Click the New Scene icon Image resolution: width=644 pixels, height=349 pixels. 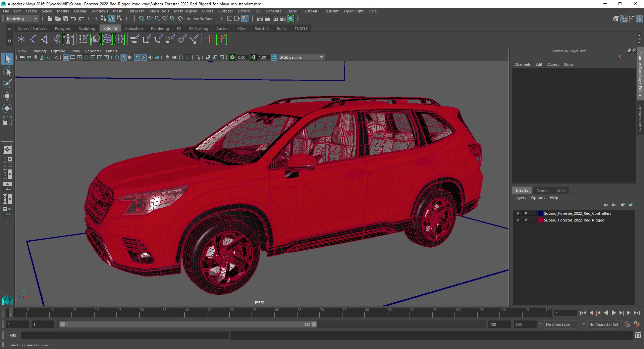50,19
